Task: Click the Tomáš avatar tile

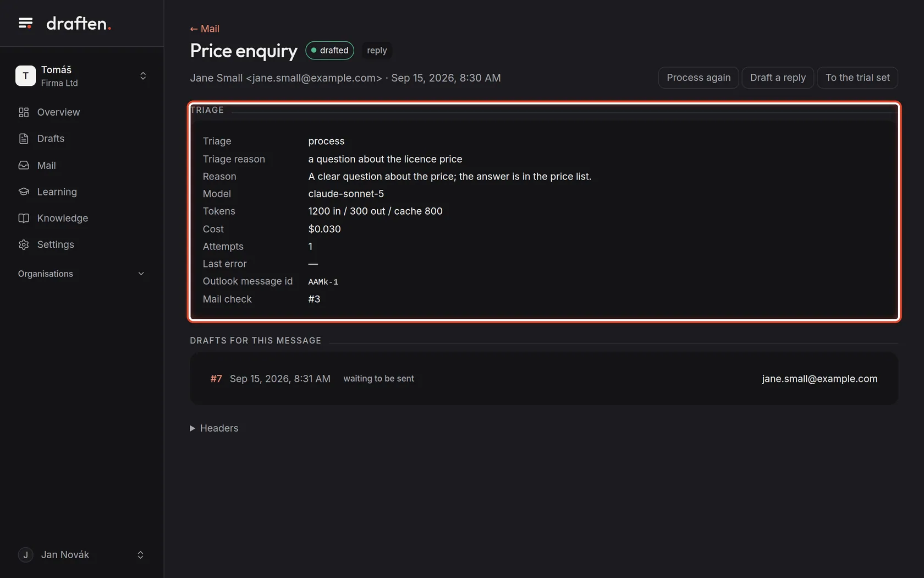Action: click(25, 76)
